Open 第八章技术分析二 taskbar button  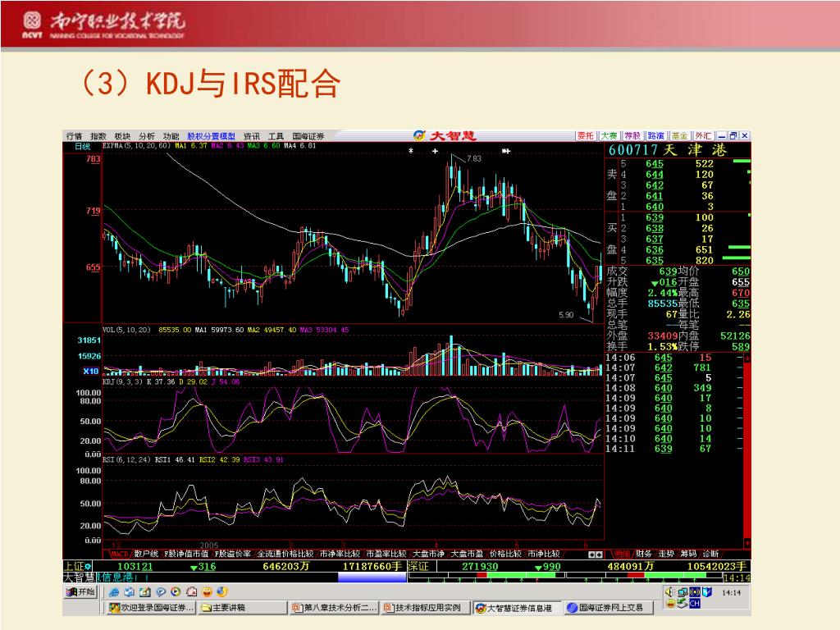point(335,608)
